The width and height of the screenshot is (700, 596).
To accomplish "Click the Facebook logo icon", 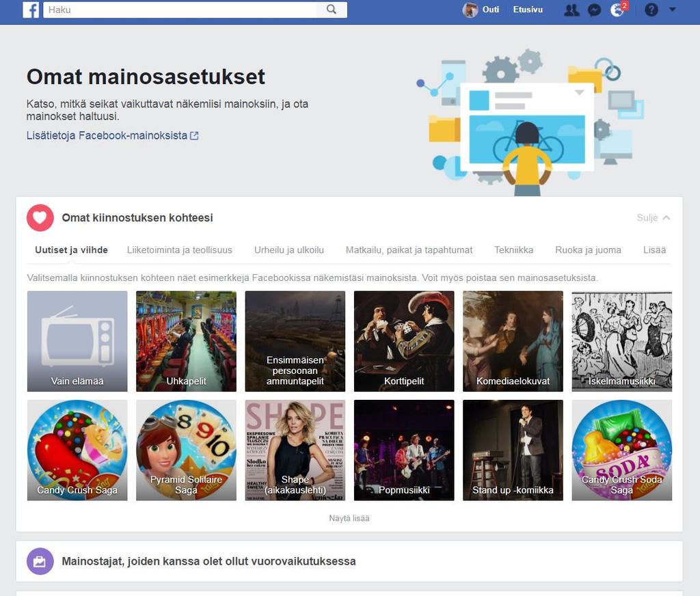I will [x=31, y=10].
